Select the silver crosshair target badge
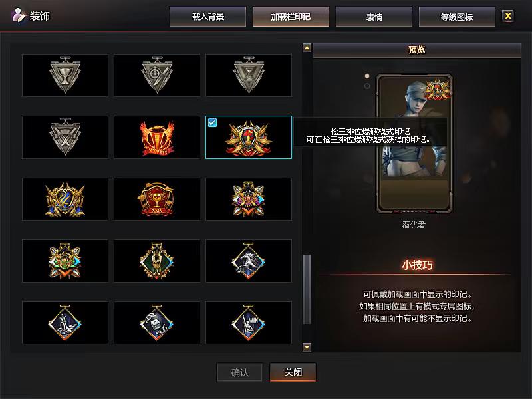This screenshot has height=399, width=532. point(157,75)
